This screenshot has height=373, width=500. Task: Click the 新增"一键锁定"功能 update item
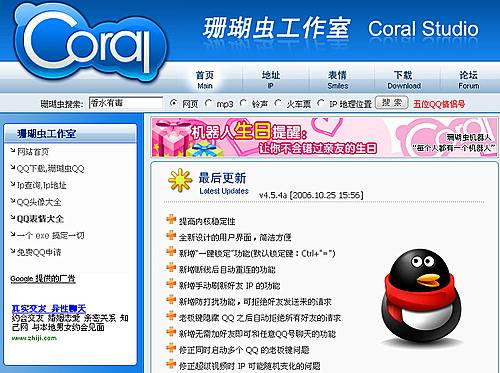(x=257, y=253)
